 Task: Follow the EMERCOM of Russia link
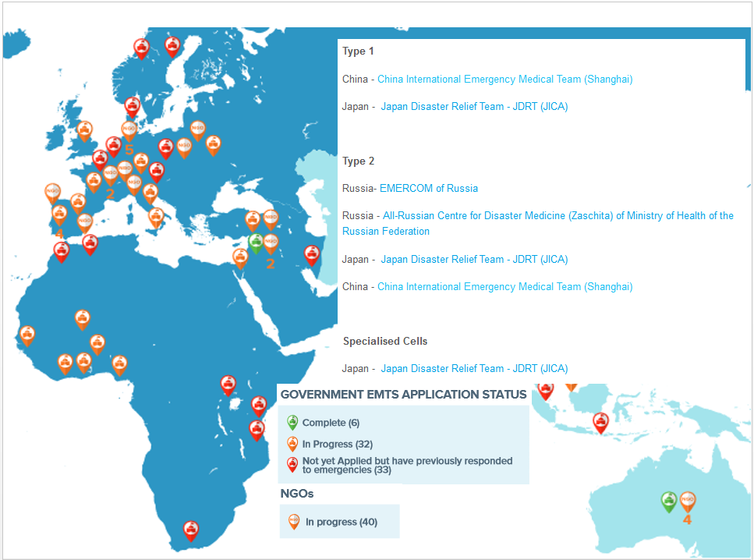click(x=429, y=188)
